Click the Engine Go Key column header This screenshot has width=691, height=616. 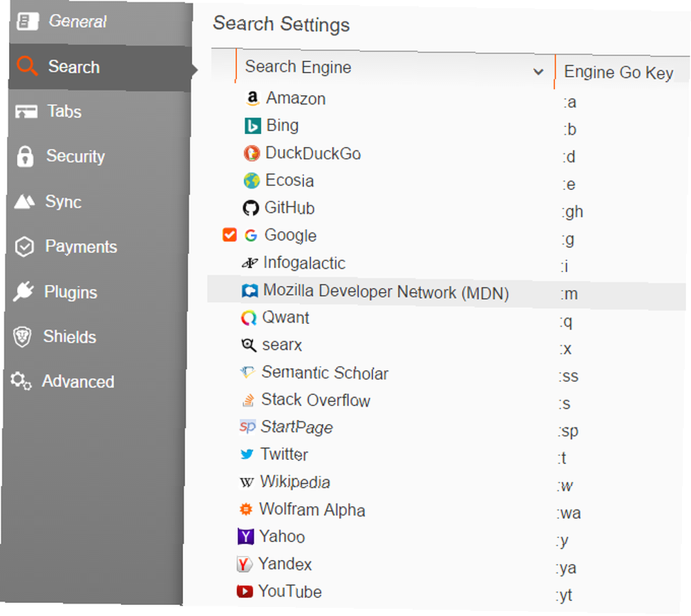623,73
